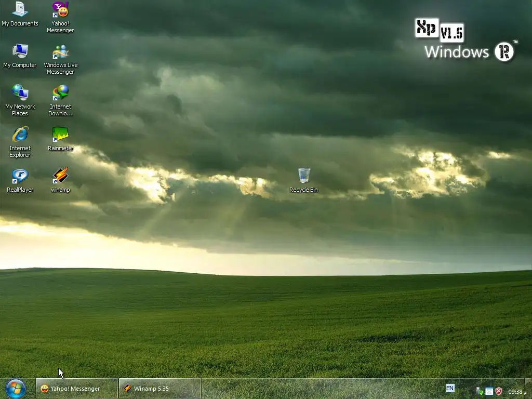Click the Safely Remove Hardware tray icon
The image size is (532, 399).
(480, 392)
